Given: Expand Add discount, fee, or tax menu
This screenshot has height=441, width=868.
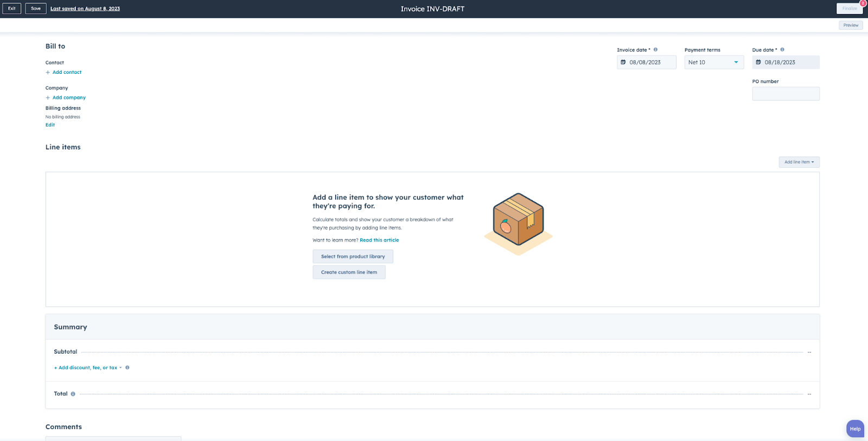Looking at the screenshot, I should (88, 368).
